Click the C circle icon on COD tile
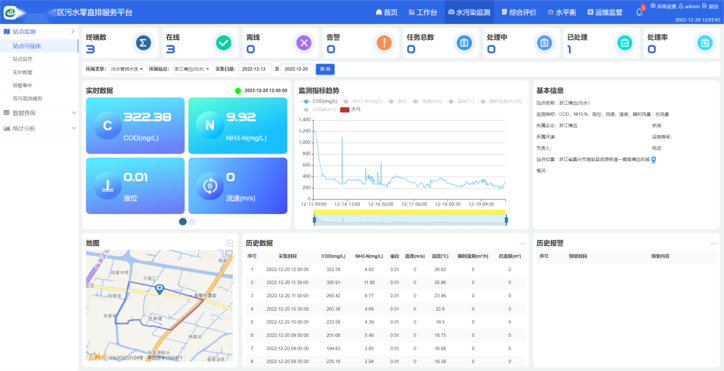Viewport: 724px width, 371px height. (108, 126)
